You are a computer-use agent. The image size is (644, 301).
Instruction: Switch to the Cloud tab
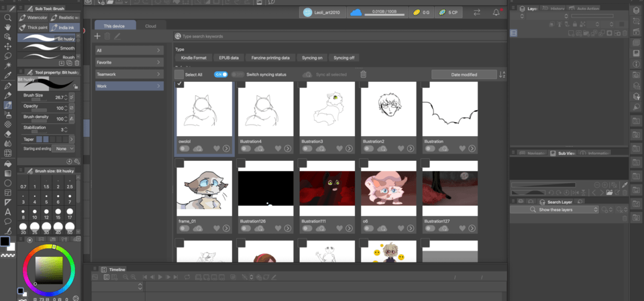coord(151,26)
